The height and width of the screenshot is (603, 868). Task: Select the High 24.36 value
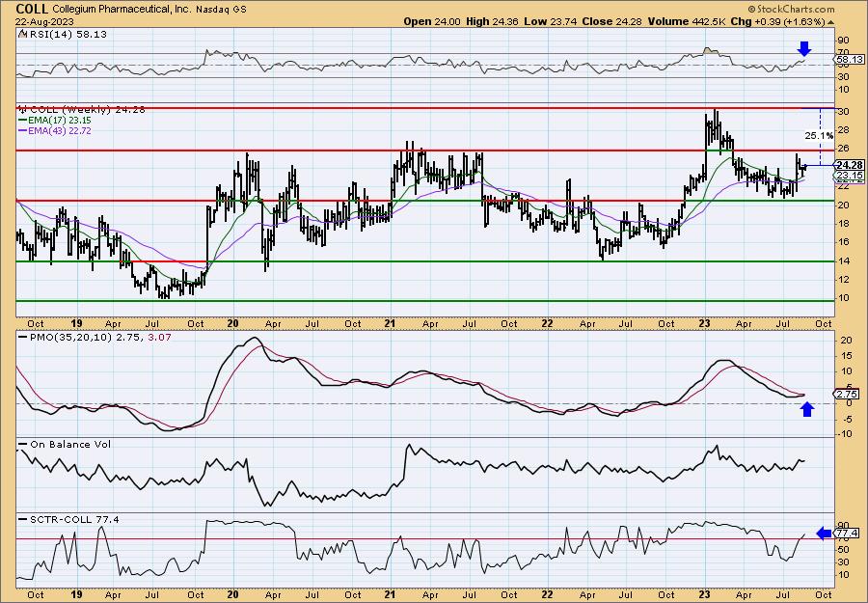click(x=493, y=21)
